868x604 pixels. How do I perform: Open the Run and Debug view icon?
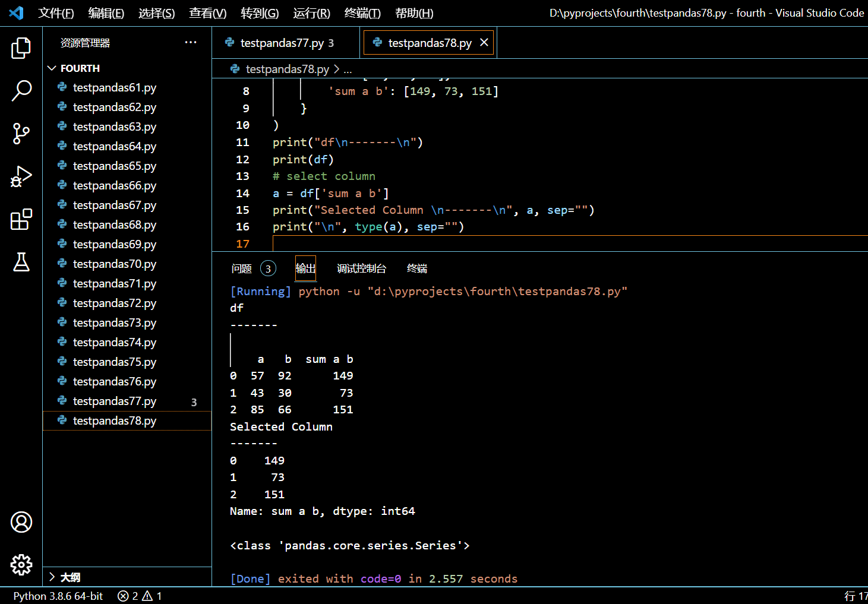click(21, 176)
